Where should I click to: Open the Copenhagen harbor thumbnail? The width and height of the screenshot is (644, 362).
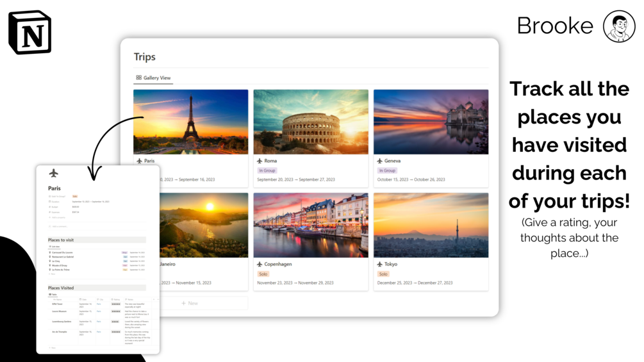pos(311,226)
